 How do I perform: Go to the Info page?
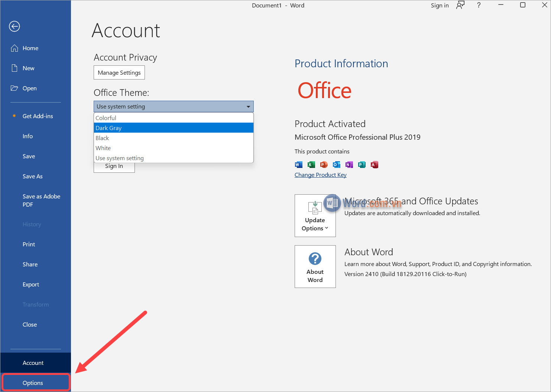point(36,136)
